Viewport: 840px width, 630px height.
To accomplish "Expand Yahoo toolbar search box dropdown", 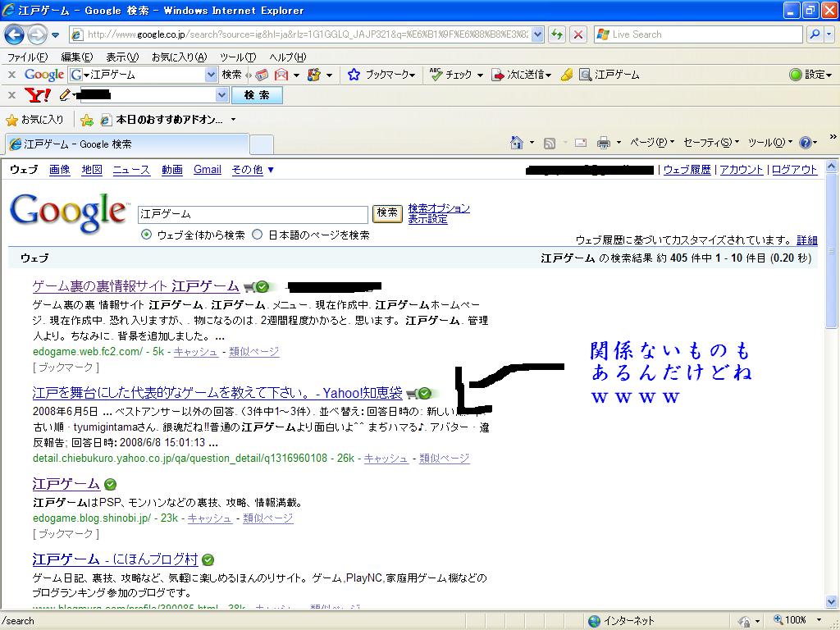I will click(221, 95).
